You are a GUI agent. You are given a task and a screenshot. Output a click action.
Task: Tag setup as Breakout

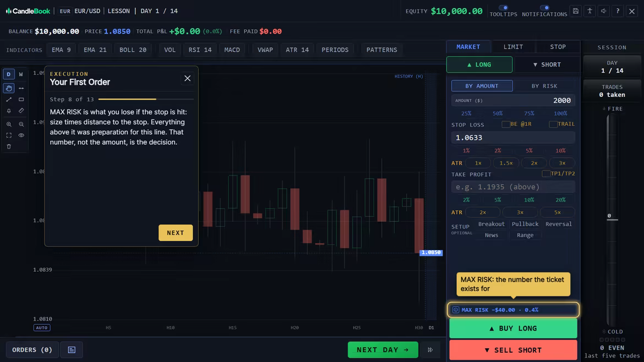(x=491, y=224)
